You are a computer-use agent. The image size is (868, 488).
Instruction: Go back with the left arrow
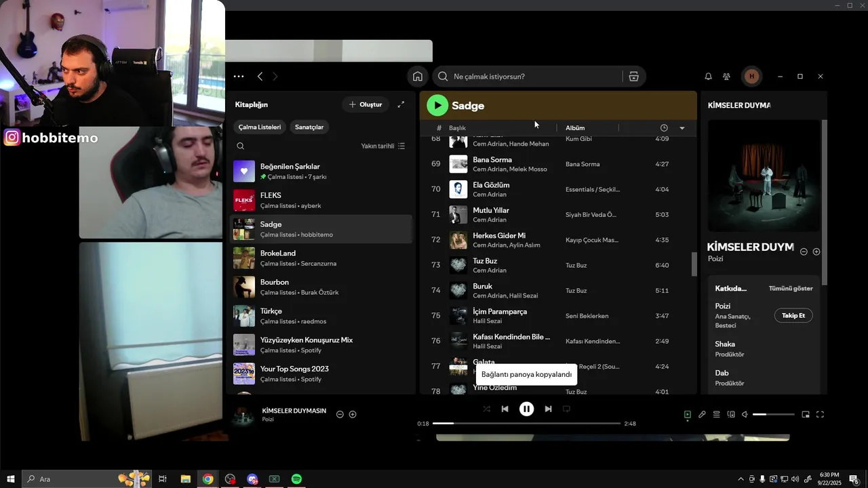coord(260,77)
